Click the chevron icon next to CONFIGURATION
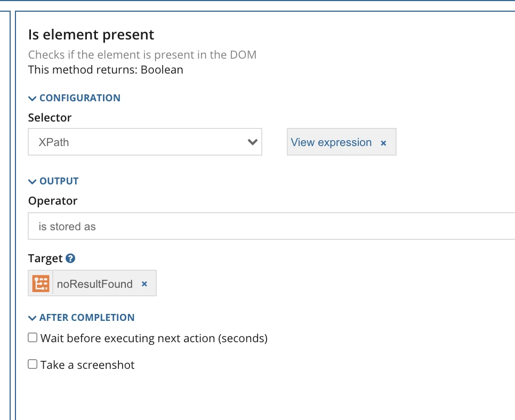The width and height of the screenshot is (515, 420). click(32, 98)
